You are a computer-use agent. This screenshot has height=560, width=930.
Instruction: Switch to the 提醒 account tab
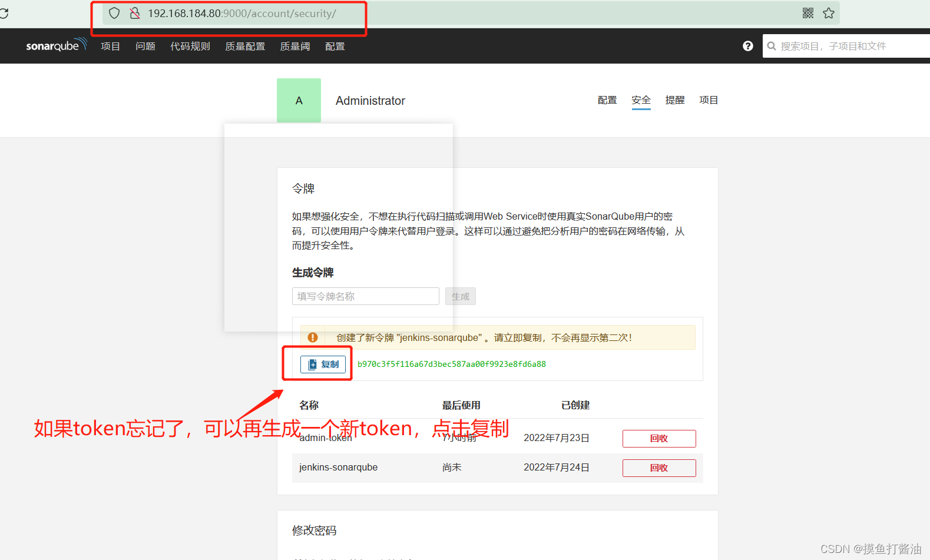pyautogui.click(x=675, y=100)
